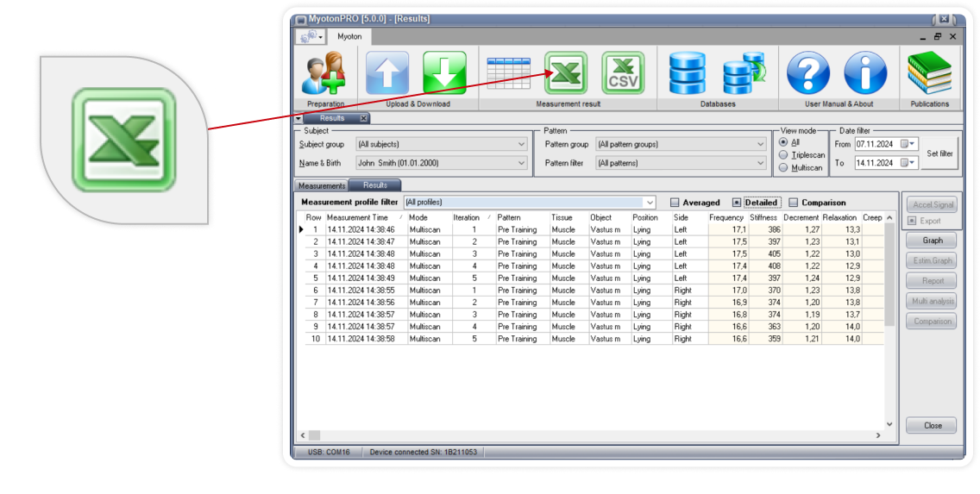Click the Report button

(931, 281)
